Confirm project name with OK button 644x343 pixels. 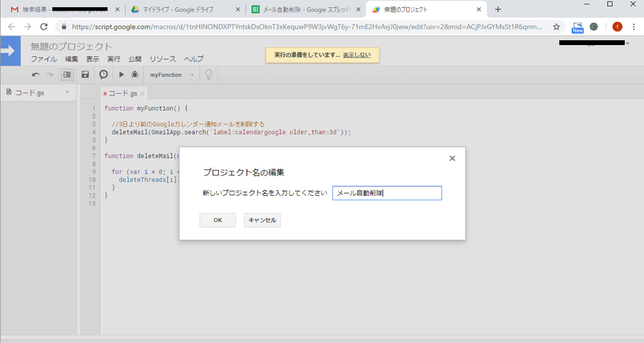[x=217, y=220]
